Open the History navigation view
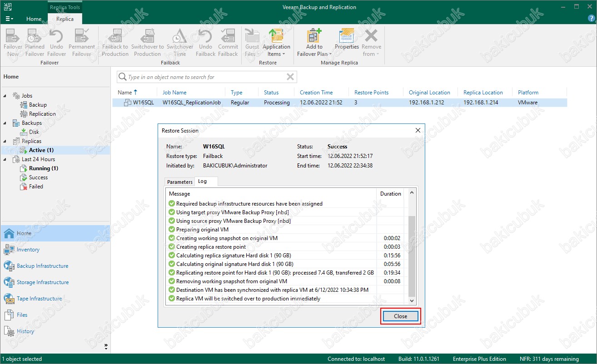Image resolution: width=597 pixels, height=364 pixels. pos(55,331)
